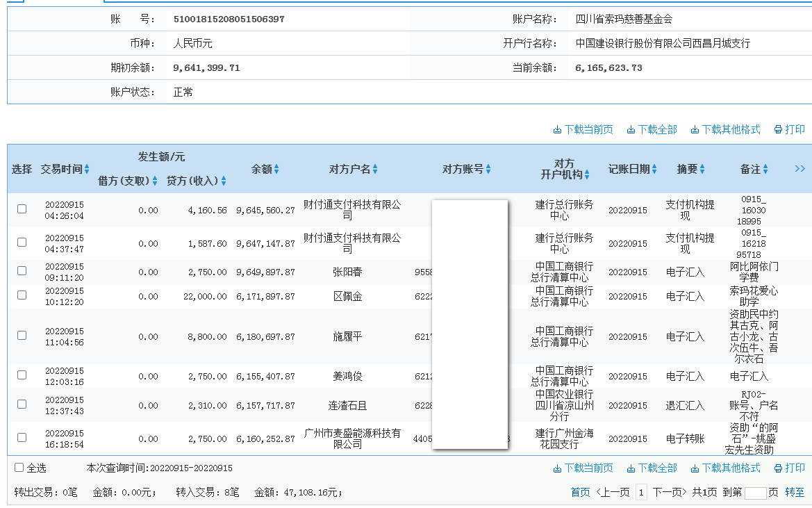
Task: Click the upper 打印 print link
Action: pyautogui.click(x=790, y=129)
